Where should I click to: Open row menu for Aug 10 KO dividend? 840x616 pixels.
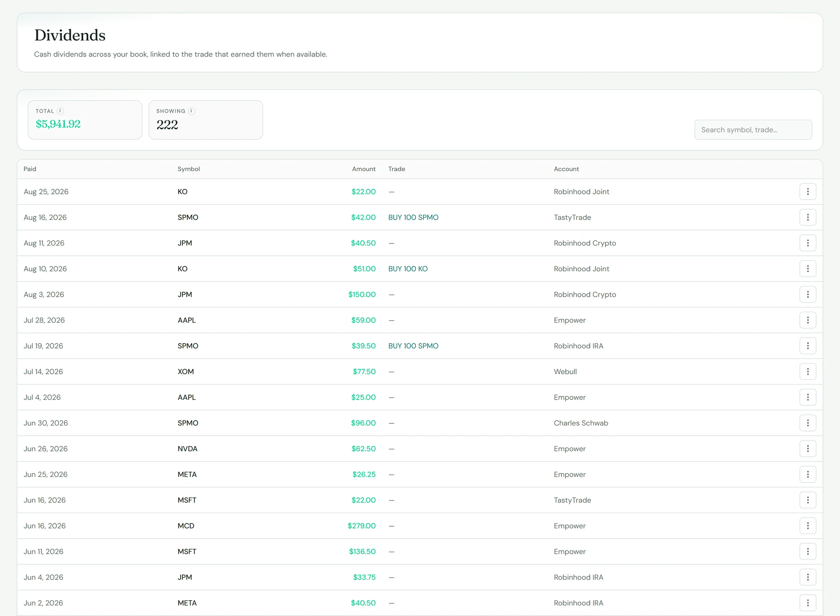point(808,268)
